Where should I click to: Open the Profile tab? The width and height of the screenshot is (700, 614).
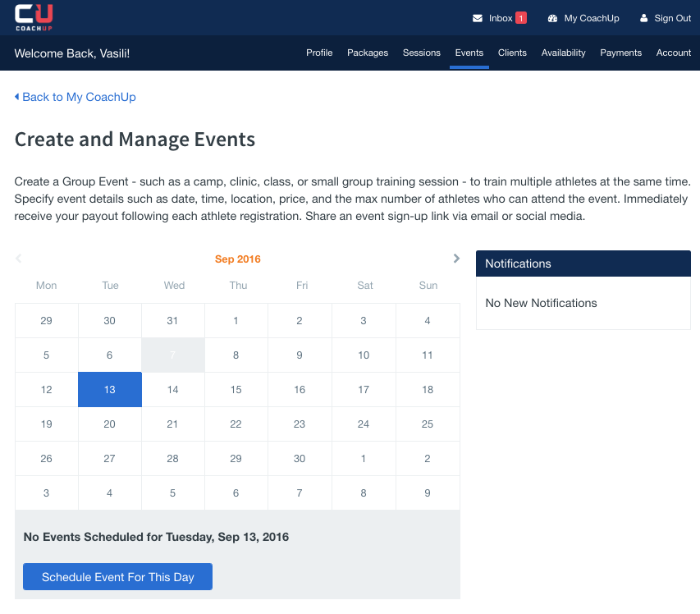coord(319,53)
